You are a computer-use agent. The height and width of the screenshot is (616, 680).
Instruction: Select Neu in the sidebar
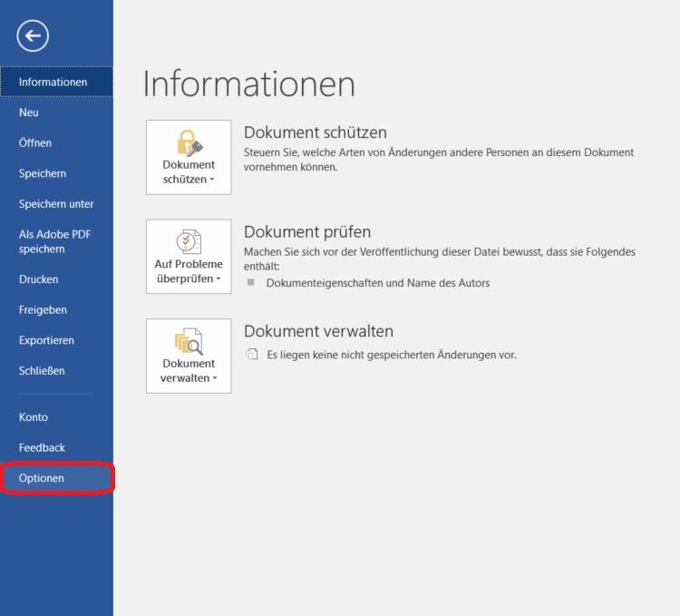tap(29, 112)
